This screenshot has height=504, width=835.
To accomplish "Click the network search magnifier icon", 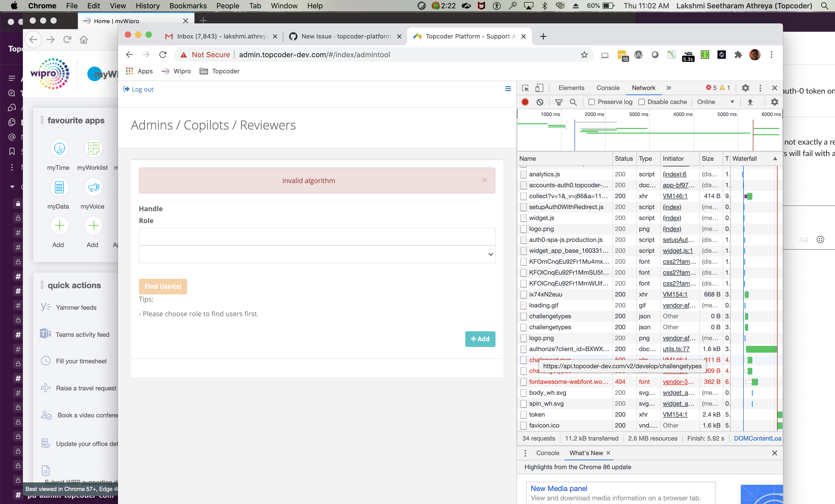I will [x=573, y=102].
